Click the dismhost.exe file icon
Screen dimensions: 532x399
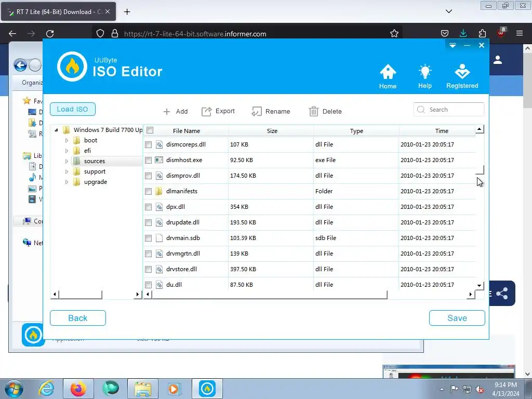pos(159,160)
